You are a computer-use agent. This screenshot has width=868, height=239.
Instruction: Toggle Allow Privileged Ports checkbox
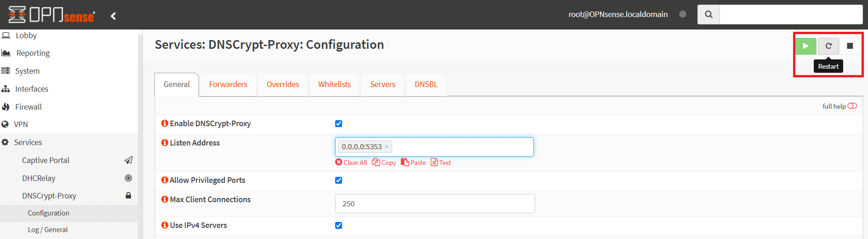[338, 180]
